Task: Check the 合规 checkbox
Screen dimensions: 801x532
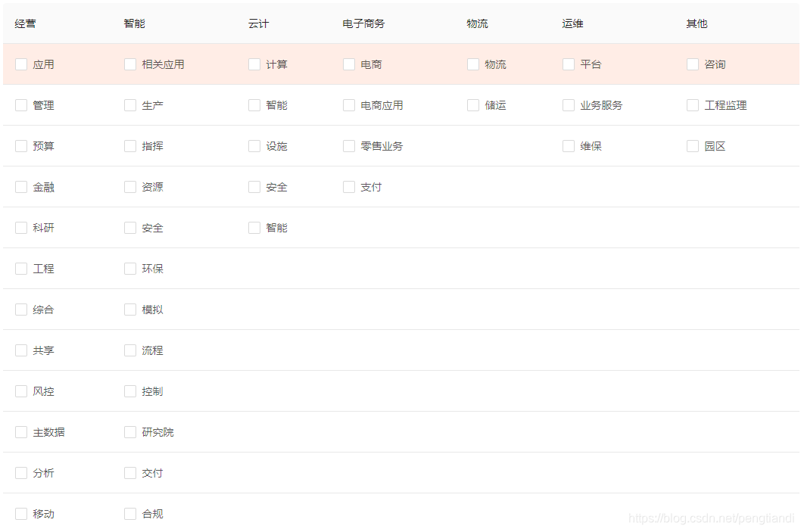Action: pos(130,514)
